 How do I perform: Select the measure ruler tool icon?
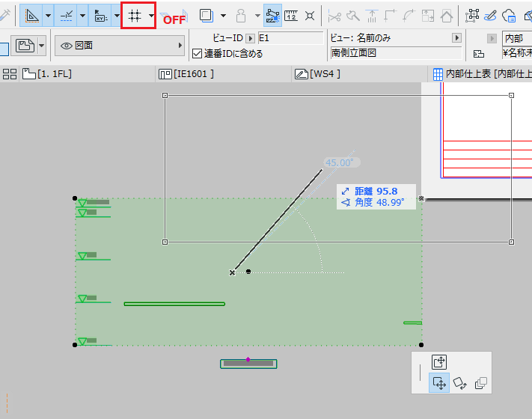(291, 16)
